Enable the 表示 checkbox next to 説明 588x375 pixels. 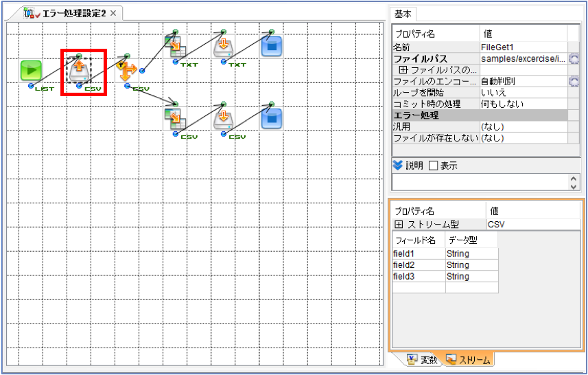coord(433,166)
